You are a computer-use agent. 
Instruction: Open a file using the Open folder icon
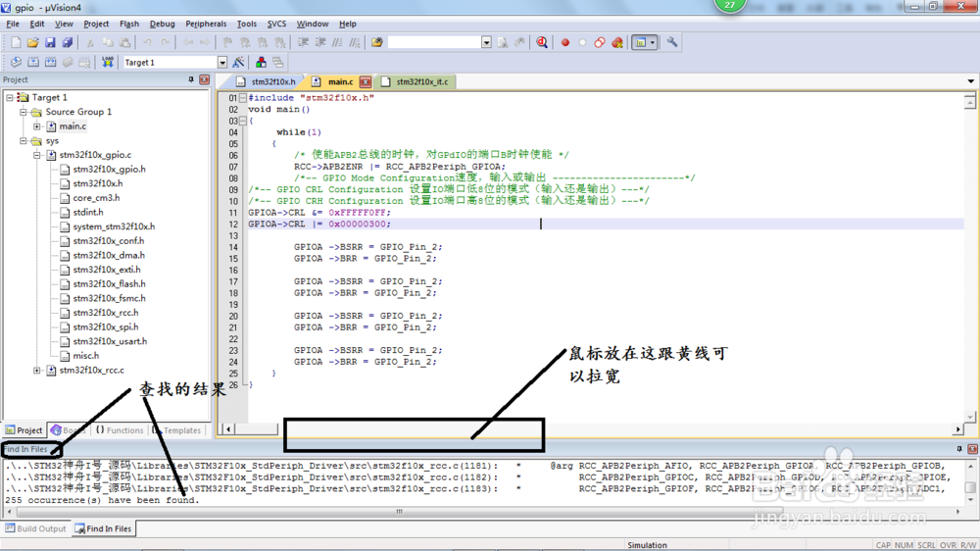(x=32, y=42)
